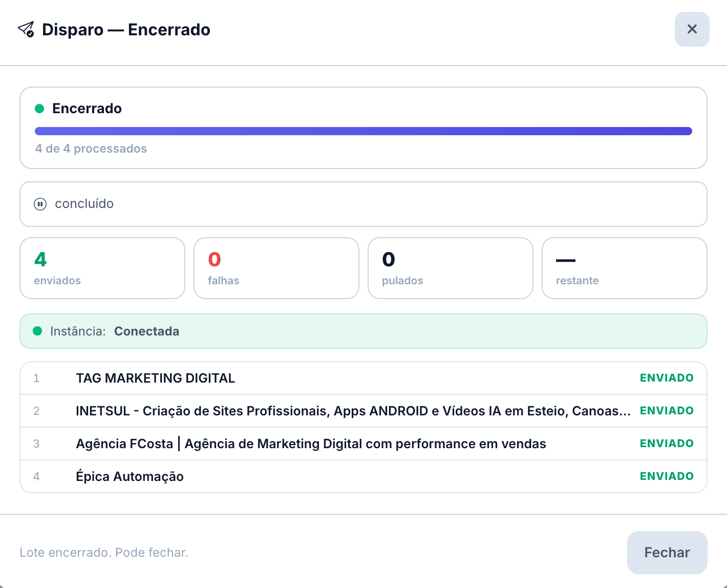Screen dimensions: 727x588
Task: Click the restante counter card
Action: pos(625,268)
